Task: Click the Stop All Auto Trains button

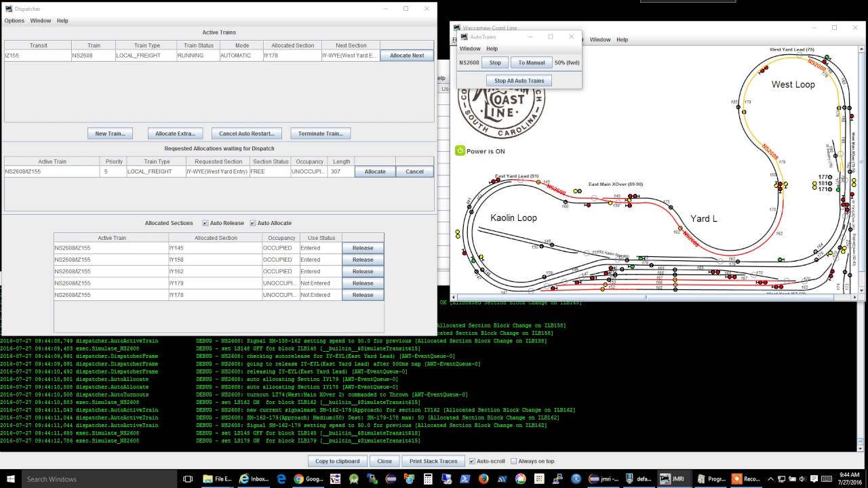Action: pos(519,81)
